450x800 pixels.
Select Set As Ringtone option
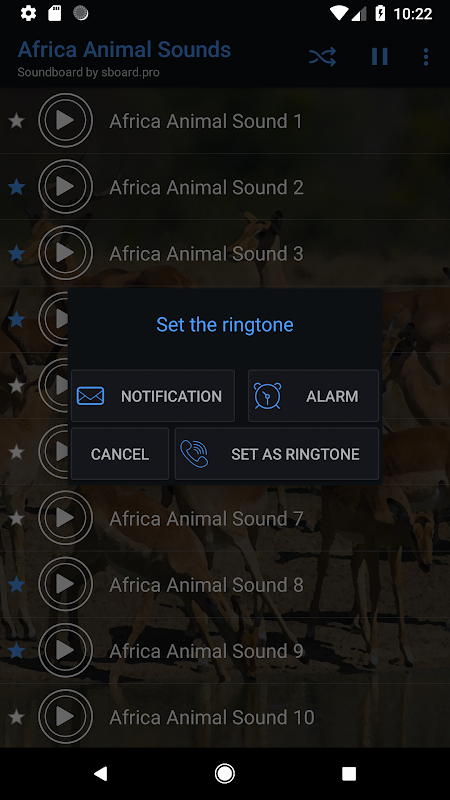pos(277,454)
